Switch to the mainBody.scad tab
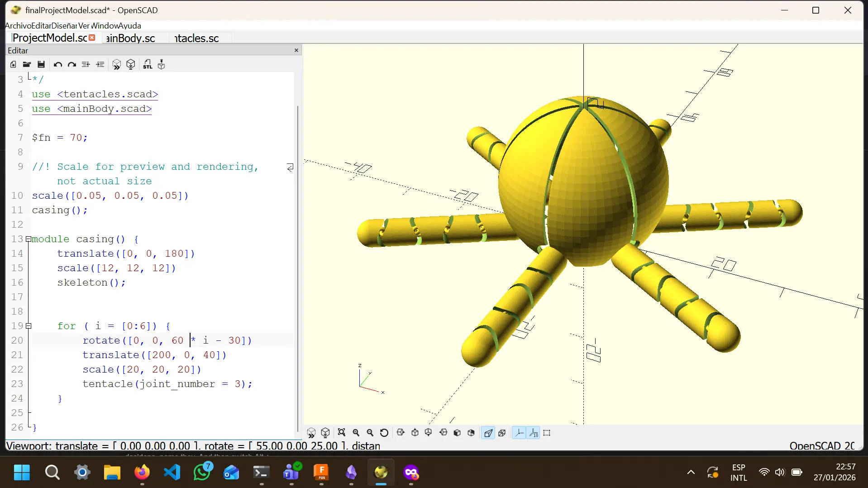Viewport: 868px width, 488px height. (131, 38)
